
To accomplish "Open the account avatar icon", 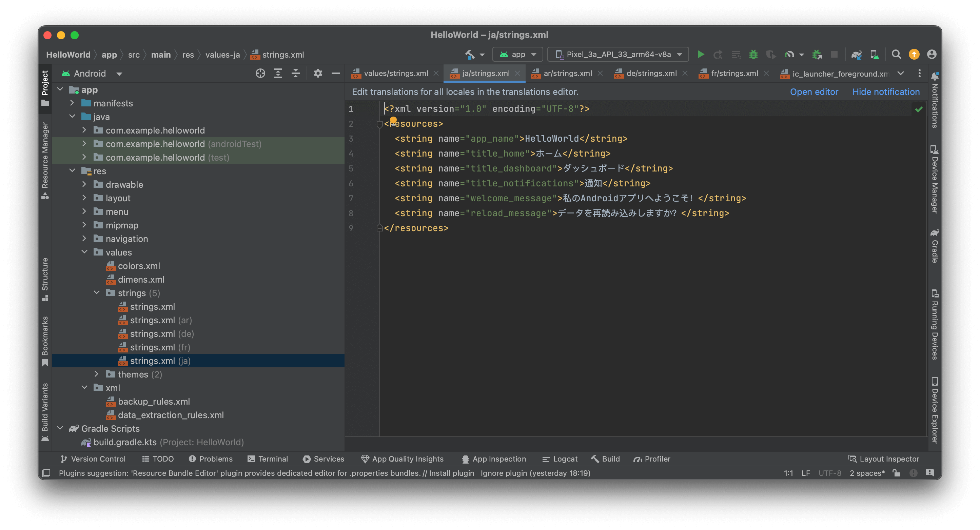I will tap(931, 54).
